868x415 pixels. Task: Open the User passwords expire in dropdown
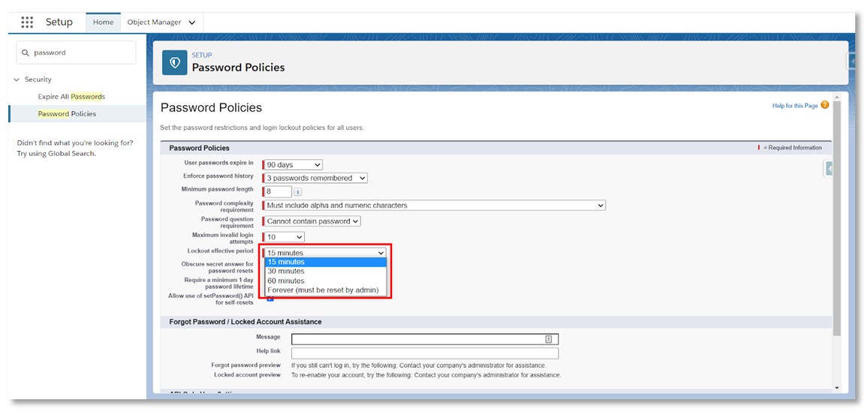coord(294,164)
